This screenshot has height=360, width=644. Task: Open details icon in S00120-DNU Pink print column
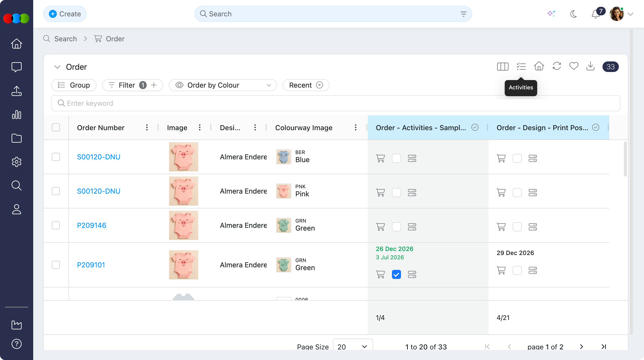point(533,193)
